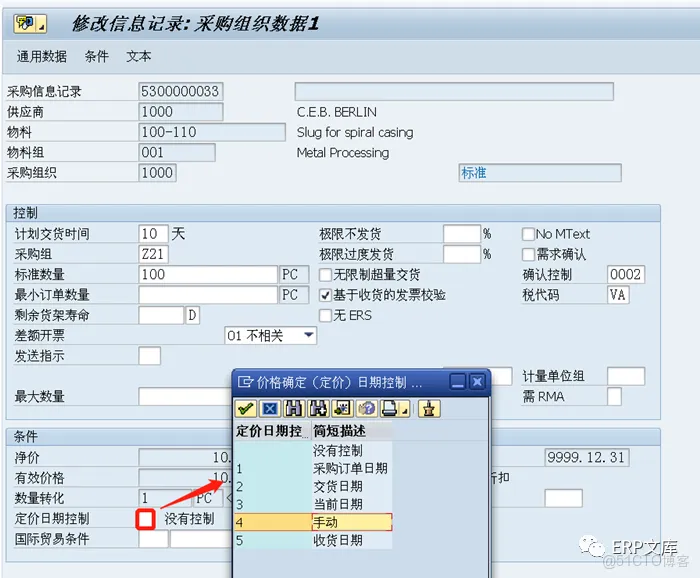This screenshot has width=700, height=578.
Task: Tick the 无 ERS checkbox
Action: tap(326, 316)
